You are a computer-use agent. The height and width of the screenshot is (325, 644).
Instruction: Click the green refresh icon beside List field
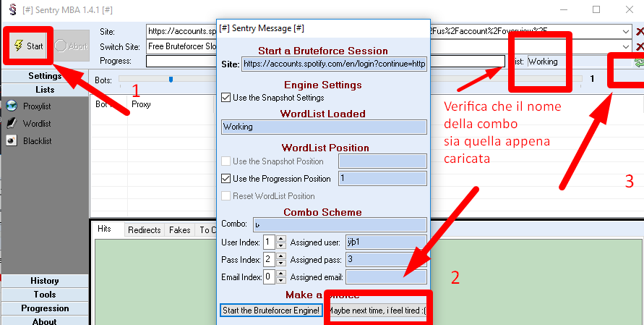639,62
